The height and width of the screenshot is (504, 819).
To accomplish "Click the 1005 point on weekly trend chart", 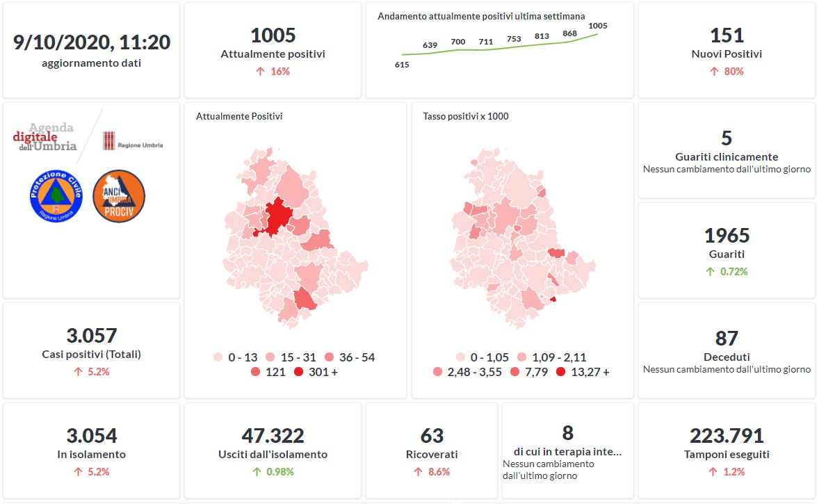I will (597, 34).
